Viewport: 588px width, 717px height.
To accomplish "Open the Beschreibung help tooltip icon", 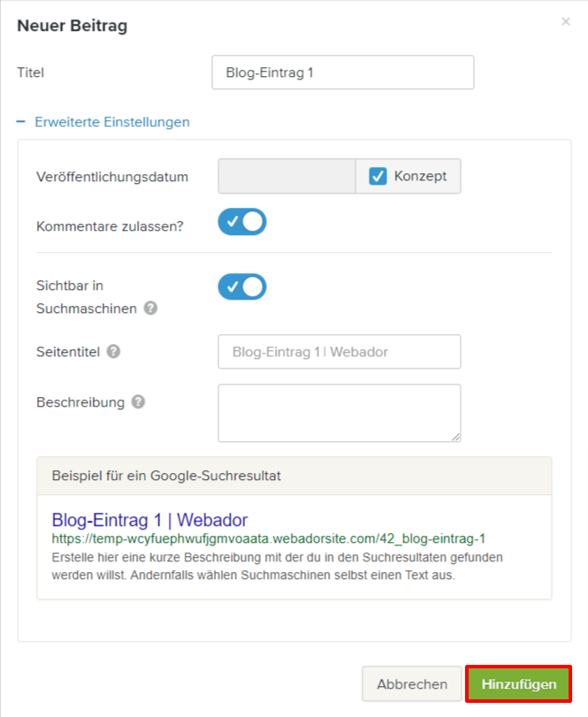I will 138,401.
